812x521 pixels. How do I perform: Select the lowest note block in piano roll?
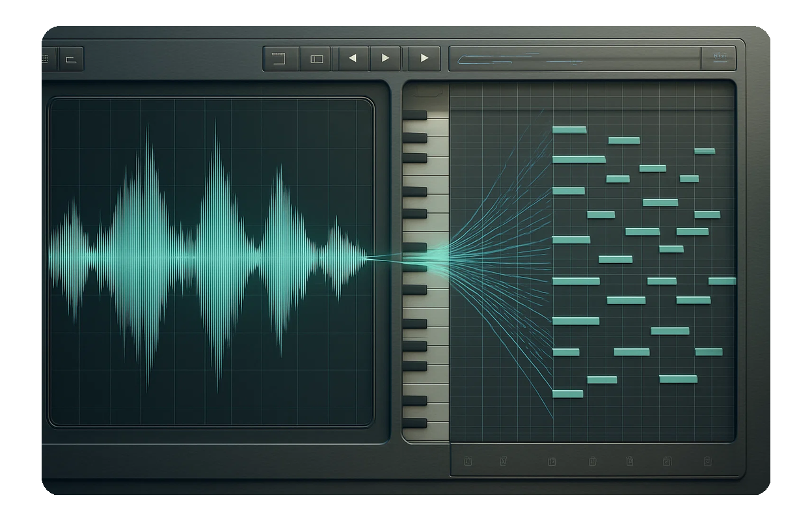567,394
